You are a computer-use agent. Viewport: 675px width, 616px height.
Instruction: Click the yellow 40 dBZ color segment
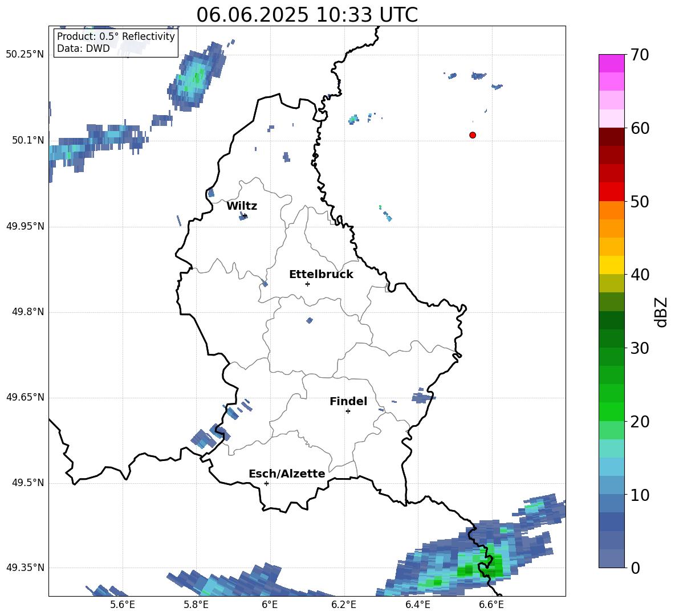611,265
